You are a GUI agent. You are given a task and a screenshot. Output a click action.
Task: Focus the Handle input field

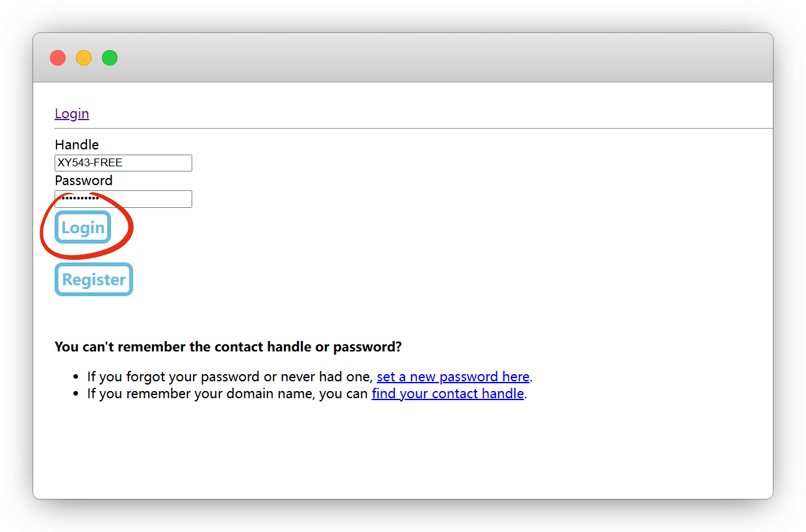tap(123, 163)
